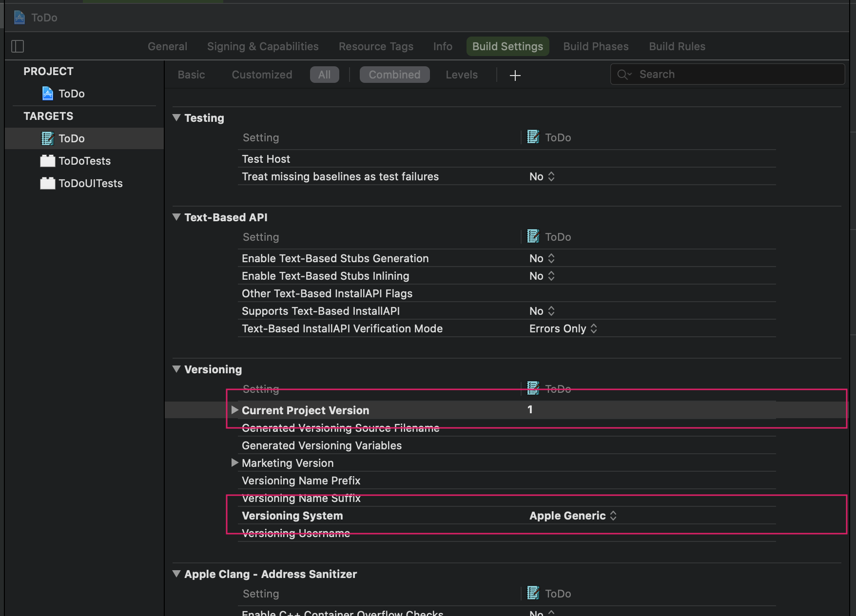
Task: Click the ToDo target icon in Address Sanitizer header
Action: click(x=533, y=593)
